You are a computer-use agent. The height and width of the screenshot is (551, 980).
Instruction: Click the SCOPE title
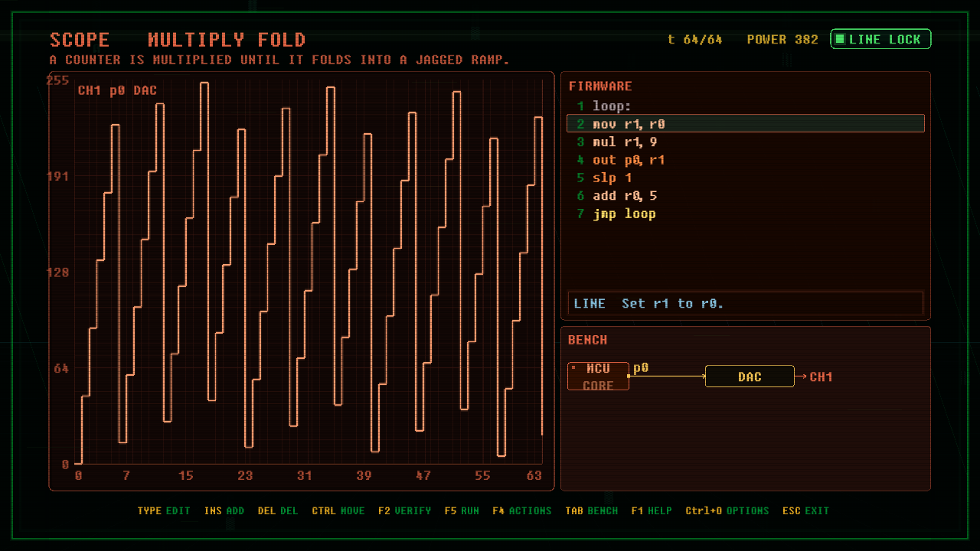click(x=80, y=40)
